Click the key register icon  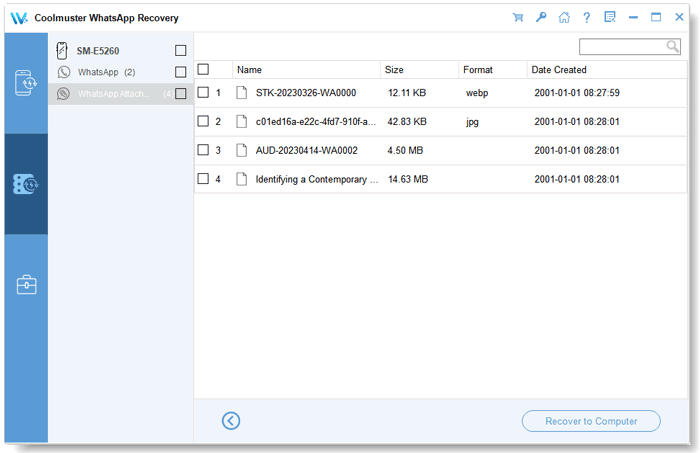point(541,17)
